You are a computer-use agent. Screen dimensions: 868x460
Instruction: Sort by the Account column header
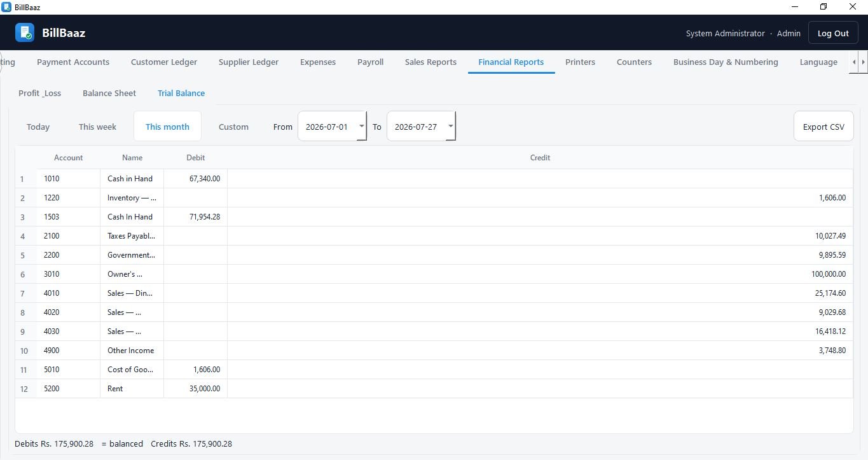[68, 157]
